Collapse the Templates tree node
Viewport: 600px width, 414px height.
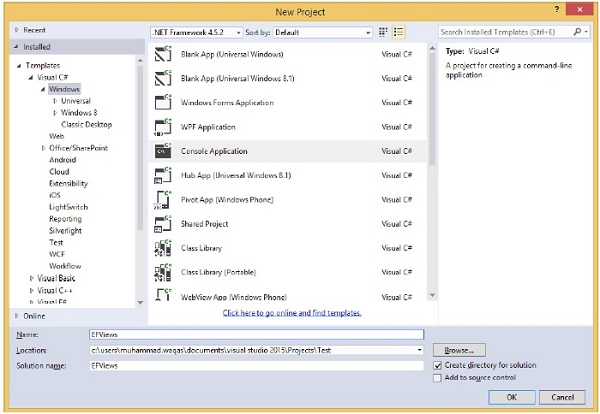click(x=19, y=65)
